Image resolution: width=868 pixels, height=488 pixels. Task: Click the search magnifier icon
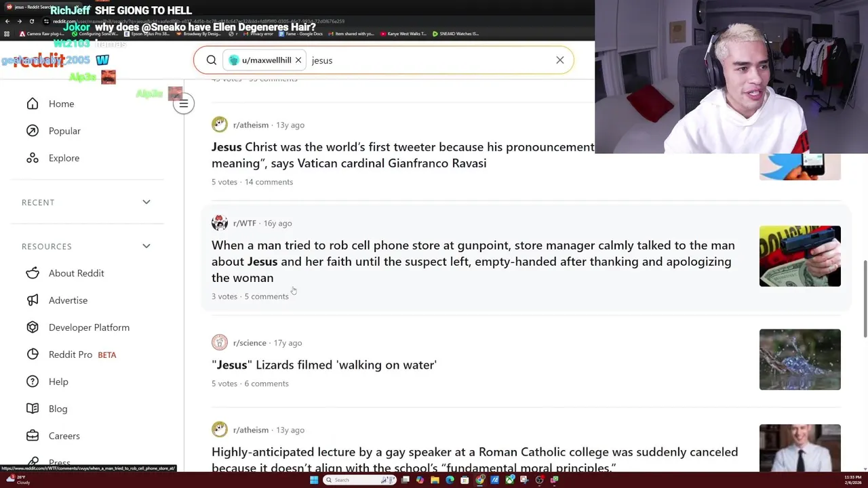click(x=212, y=60)
